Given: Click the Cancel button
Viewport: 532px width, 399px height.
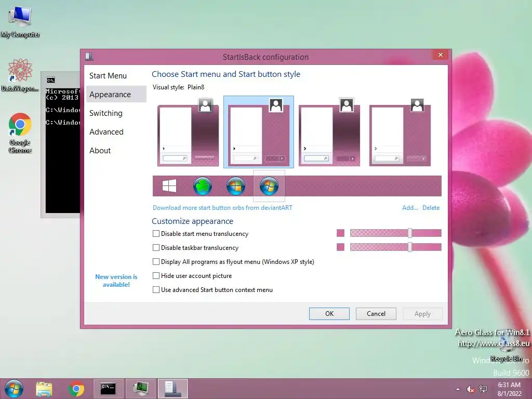Looking at the screenshot, I should (x=376, y=313).
